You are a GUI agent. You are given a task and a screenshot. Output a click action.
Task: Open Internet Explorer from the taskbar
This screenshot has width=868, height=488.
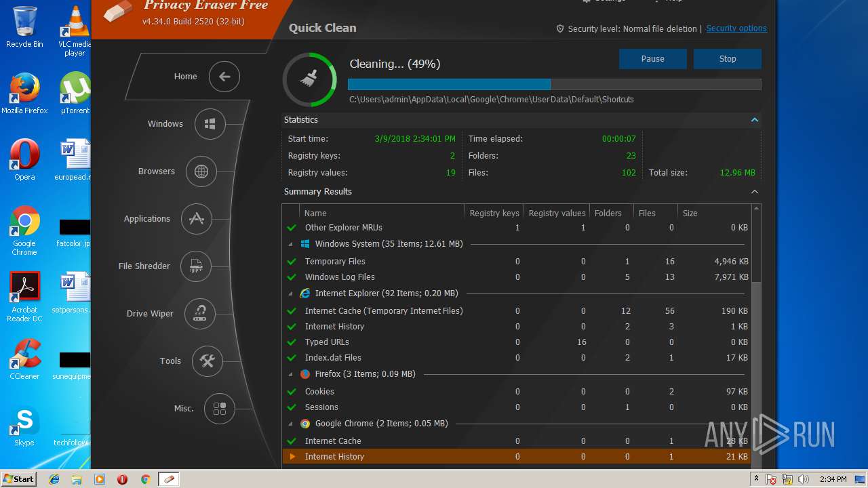(54, 479)
